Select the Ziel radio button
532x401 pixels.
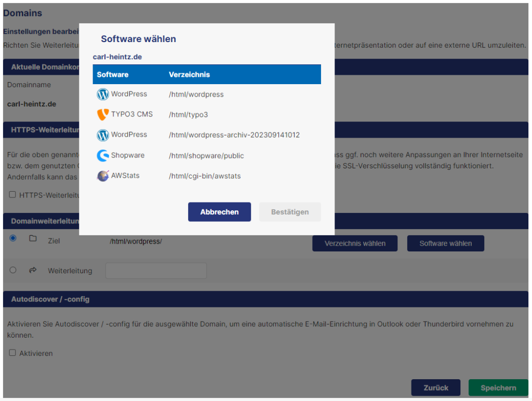pos(13,238)
